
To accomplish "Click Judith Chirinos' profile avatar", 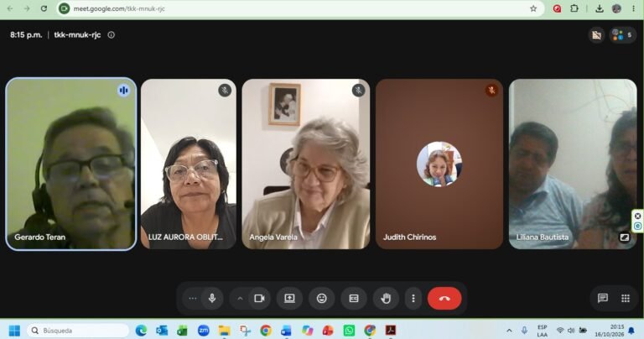I will pos(439,164).
